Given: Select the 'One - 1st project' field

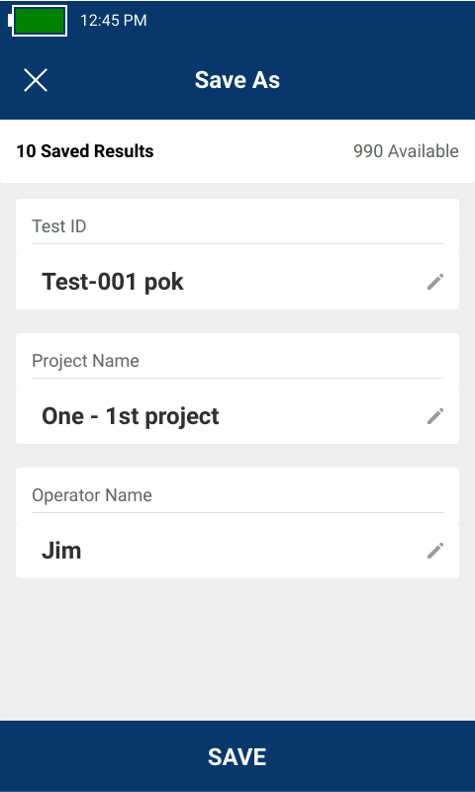Looking at the screenshot, I should pyautogui.click(x=238, y=416).
